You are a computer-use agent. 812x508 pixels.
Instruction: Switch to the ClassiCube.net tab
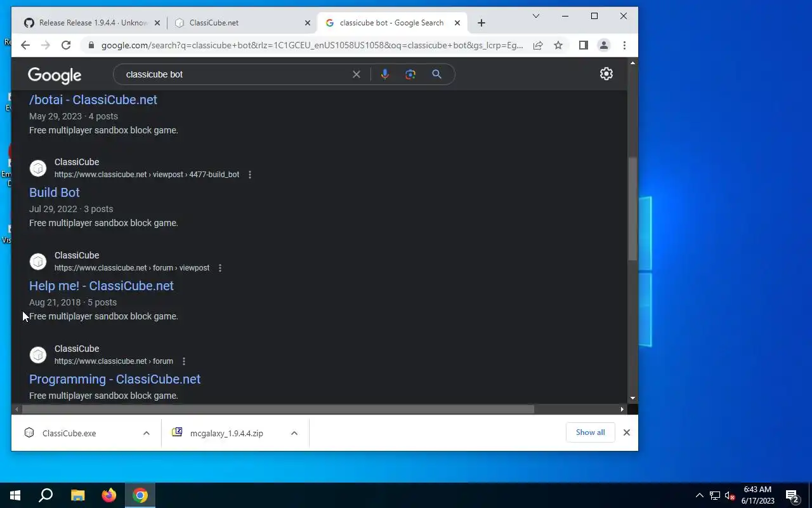(241, 23)
